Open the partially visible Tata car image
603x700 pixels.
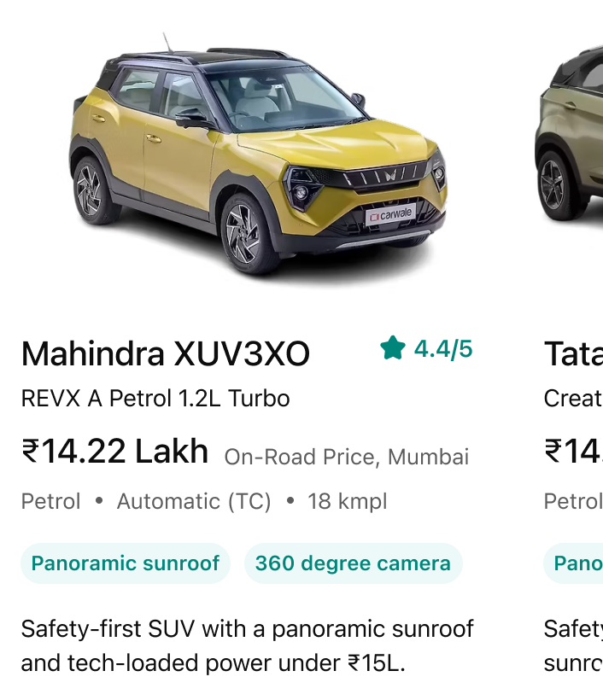coord(569,134)
